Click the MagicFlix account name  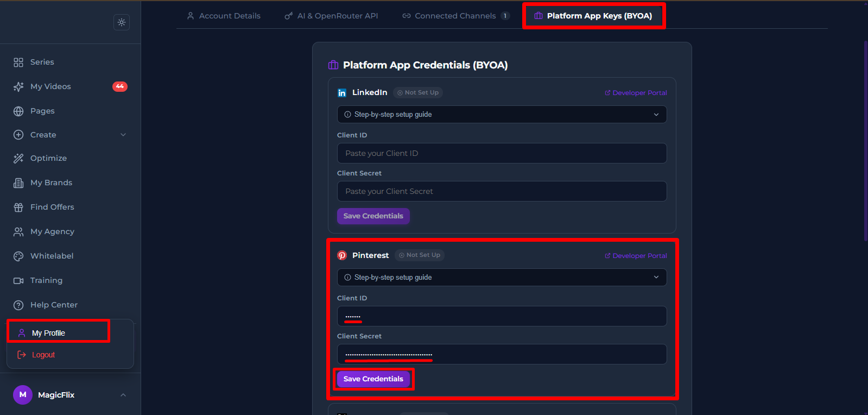56,395
